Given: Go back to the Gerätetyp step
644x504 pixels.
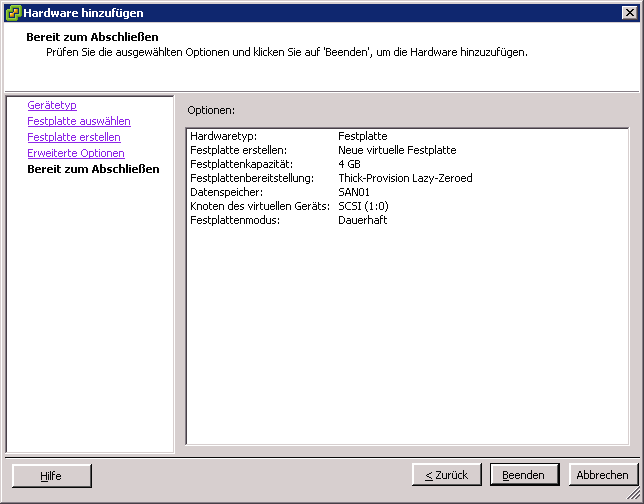Looking at the screenshot, I should click(52, 105).
